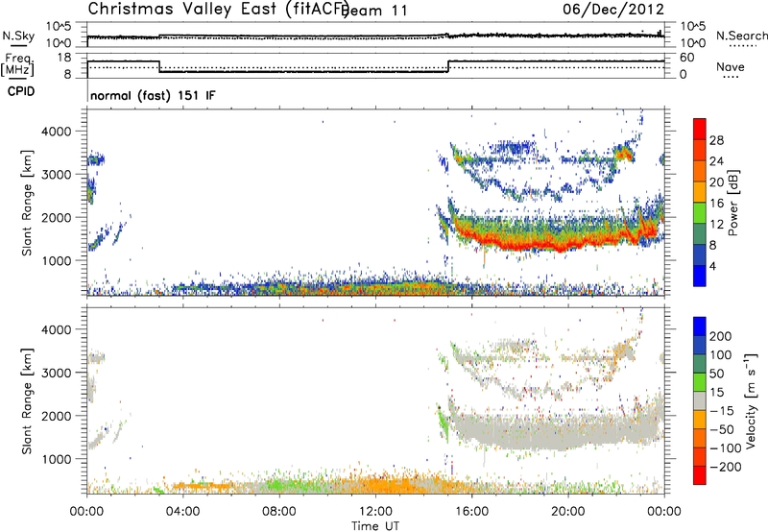Click the "4000" tick on the Power panel
The width and height of the screenshot is (768, 532).
(x=56, y=131)
